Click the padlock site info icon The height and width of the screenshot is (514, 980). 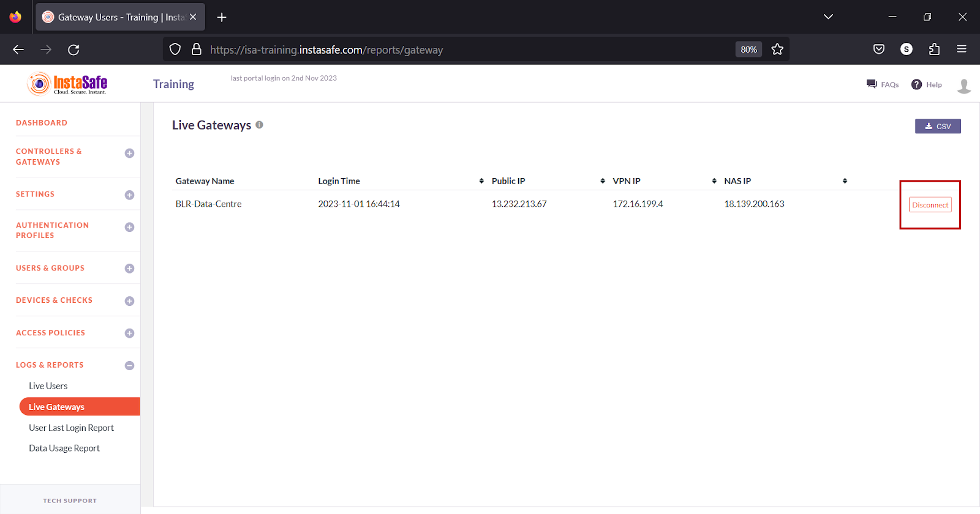pos(197,50)
